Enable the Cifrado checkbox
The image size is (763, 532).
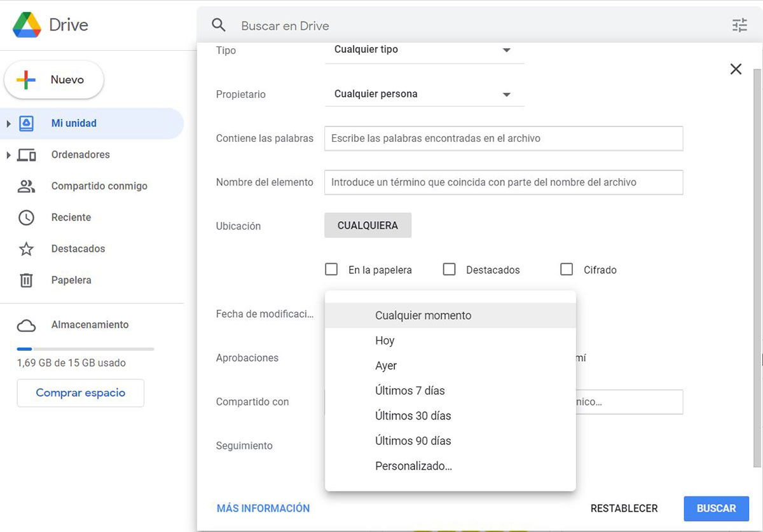pyautogui.click(x=567, y=269)
